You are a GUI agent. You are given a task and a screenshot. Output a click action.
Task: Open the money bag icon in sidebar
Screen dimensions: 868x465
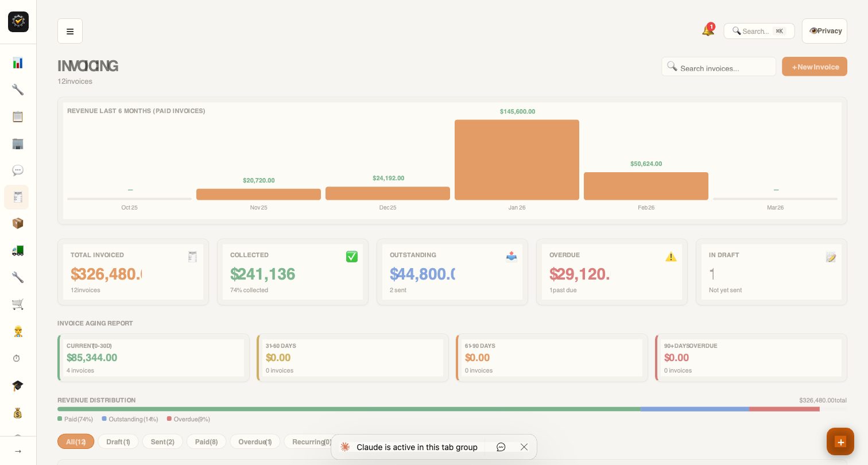pos(17,413)
